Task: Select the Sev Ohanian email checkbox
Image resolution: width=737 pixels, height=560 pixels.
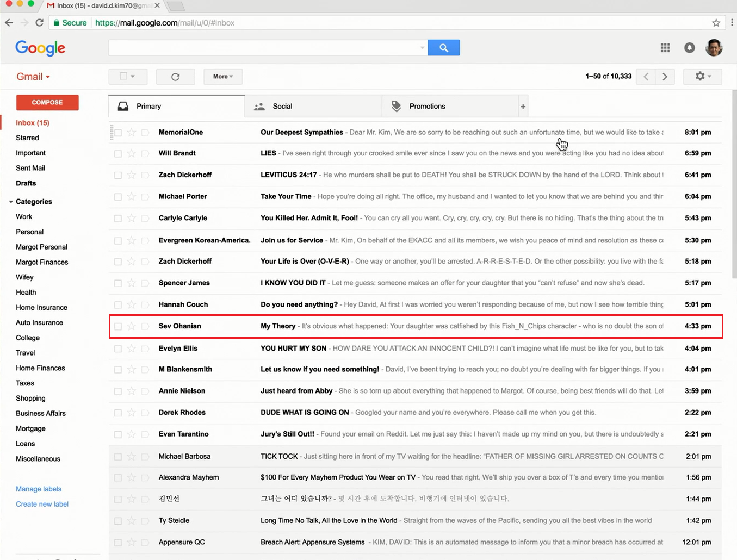Action: [118, 327]
